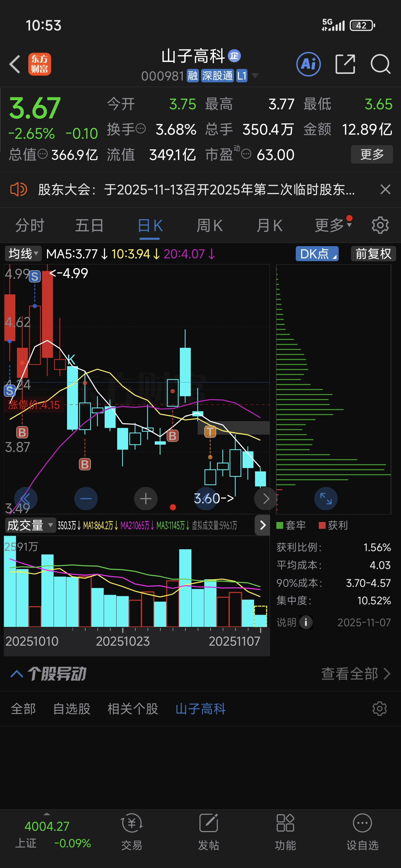401x868 pixels.
Task: Tap the back arrow icon
Action: tap(15, 64)
